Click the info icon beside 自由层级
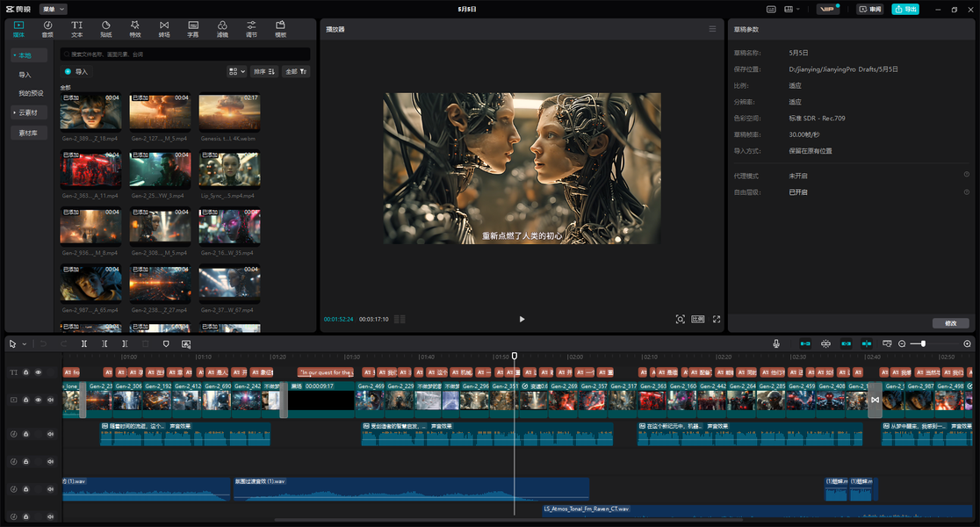 [966, 192]
